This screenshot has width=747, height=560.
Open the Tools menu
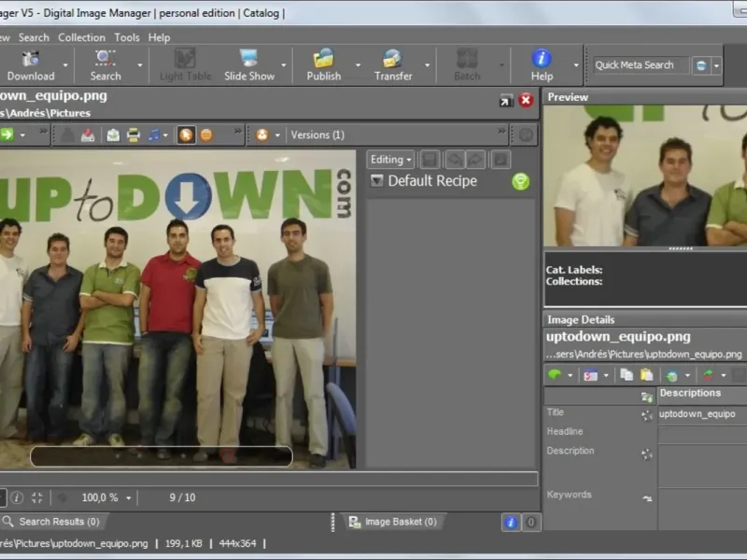click(x=127, y=37)
